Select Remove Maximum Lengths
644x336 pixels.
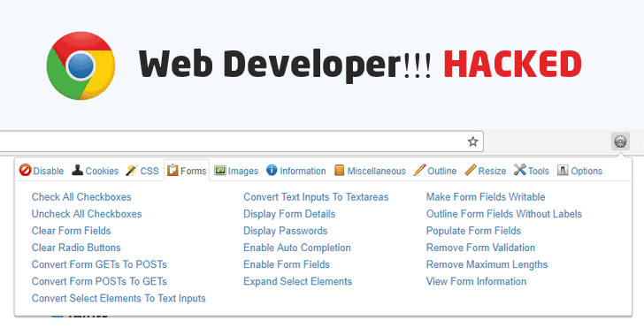point(487,264)
